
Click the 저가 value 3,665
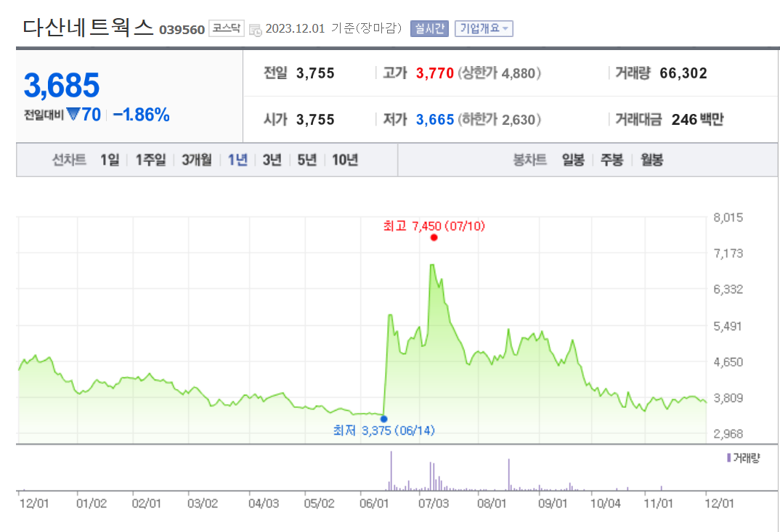tap(435, 120)
